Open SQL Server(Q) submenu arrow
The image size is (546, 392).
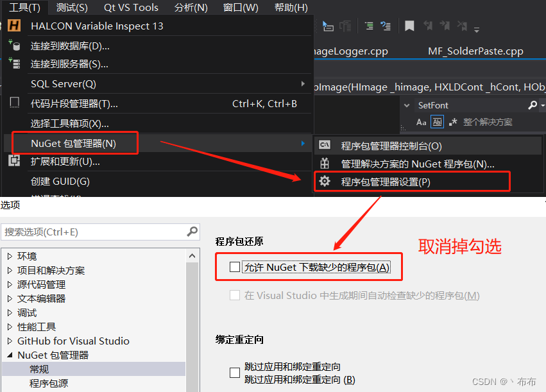point(303,83)
